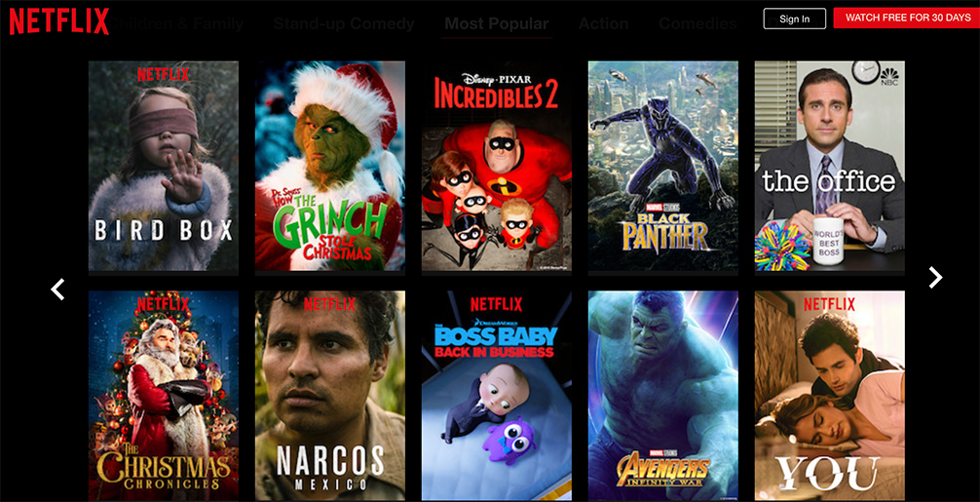Go to the previous carousel page arrow
Image resolution: width=980 pixels, height=502 pixels.
coord(57,289)
